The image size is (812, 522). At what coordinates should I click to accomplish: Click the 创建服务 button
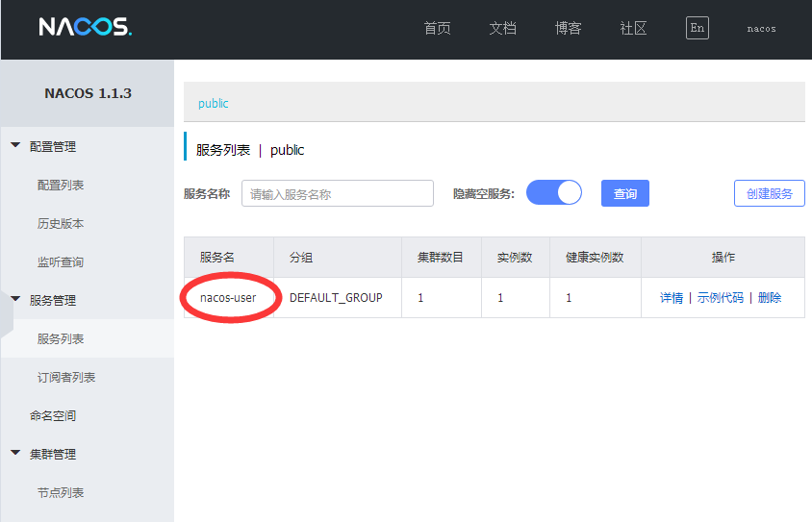[769, 193]
